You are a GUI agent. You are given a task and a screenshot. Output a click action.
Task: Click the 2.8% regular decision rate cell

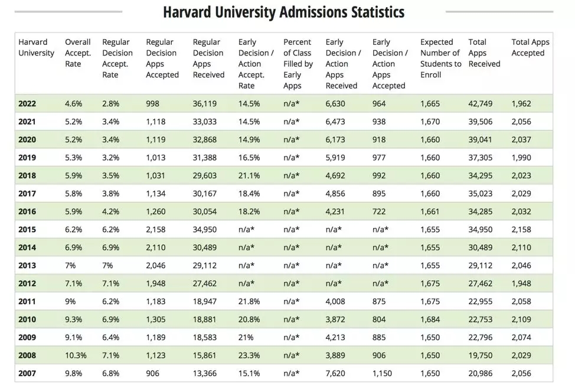tap(110, 104)
